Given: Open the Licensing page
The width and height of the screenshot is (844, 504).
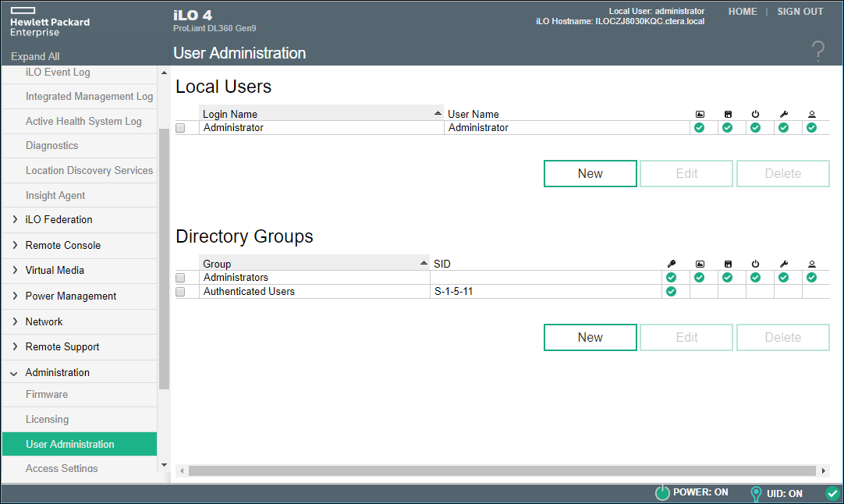Looking at the screenshot, I should pyautogui.click(x=48, y=420).
